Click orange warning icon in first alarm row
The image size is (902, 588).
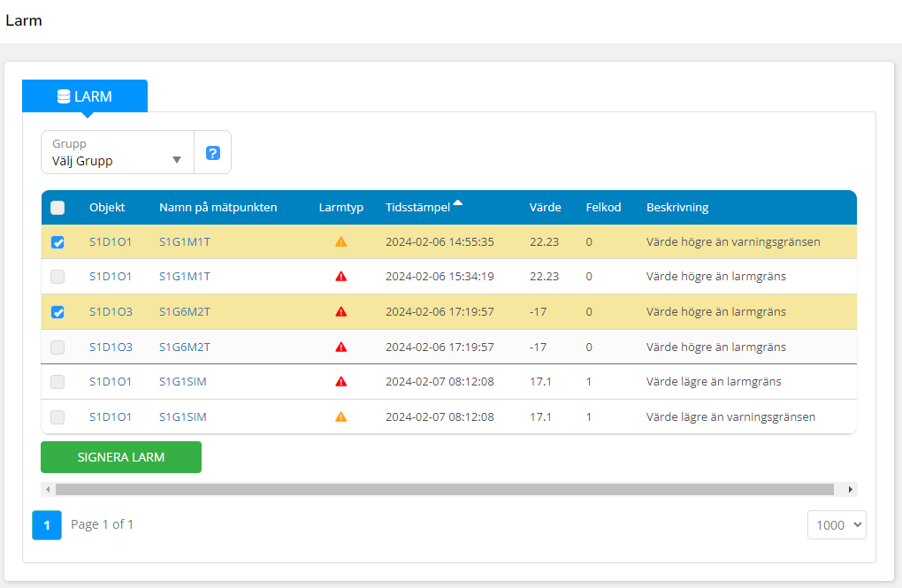click(x=340, y=241)
